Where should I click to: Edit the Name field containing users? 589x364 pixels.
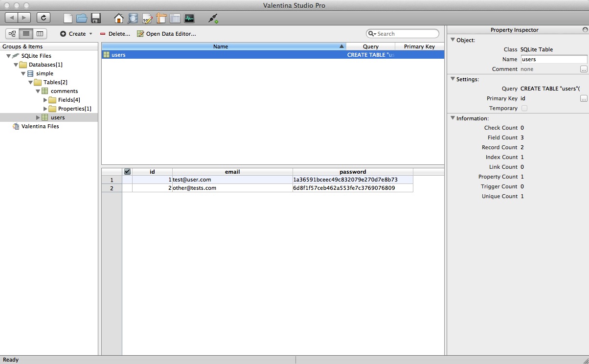[554, 59]
